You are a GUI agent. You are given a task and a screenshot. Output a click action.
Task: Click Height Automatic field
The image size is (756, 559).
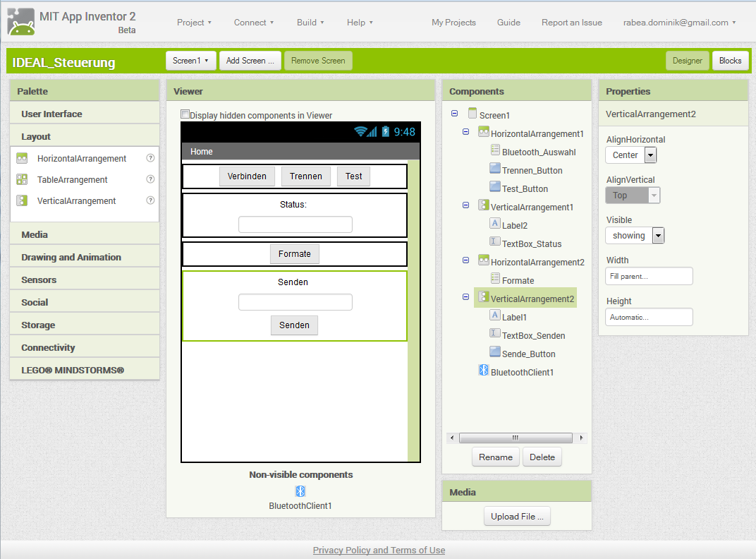coord(649,317)
